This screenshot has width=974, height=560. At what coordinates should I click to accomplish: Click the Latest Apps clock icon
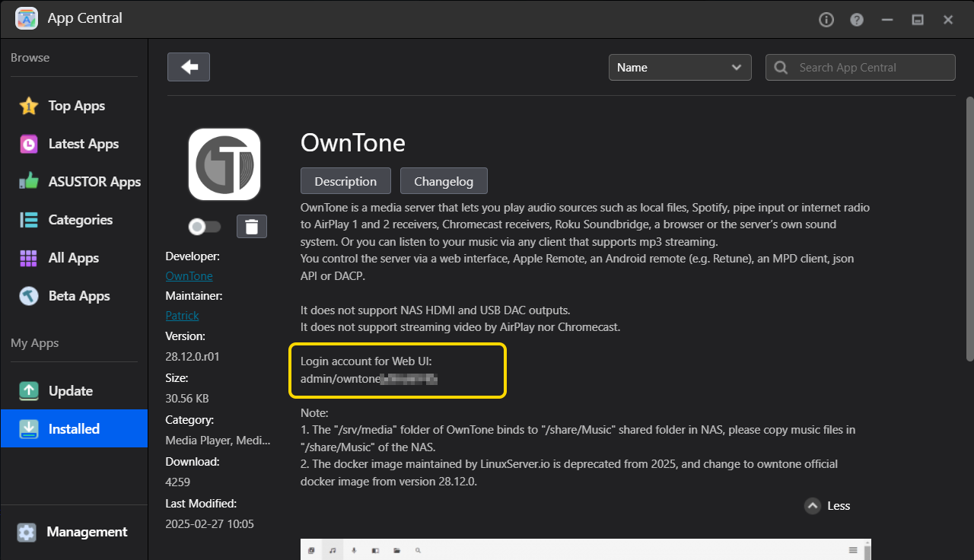point(29,144)
